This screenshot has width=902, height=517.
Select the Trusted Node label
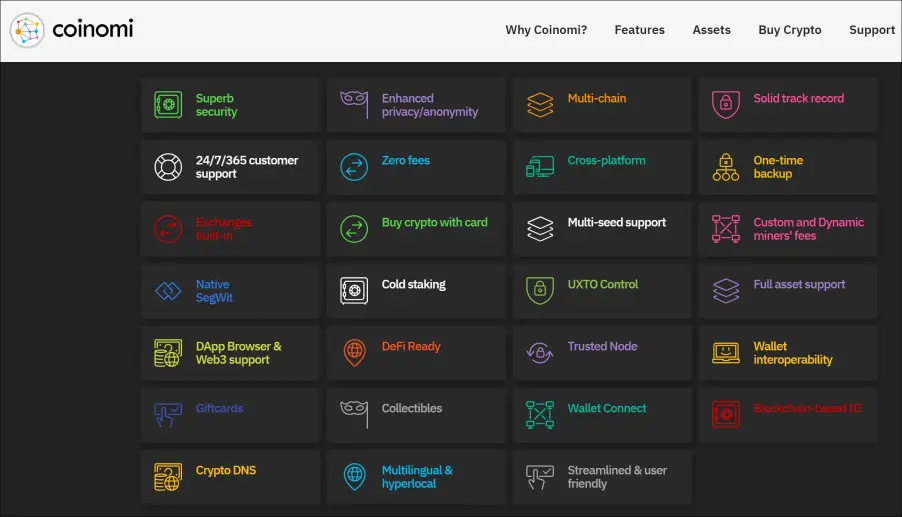tap(602, 346)
